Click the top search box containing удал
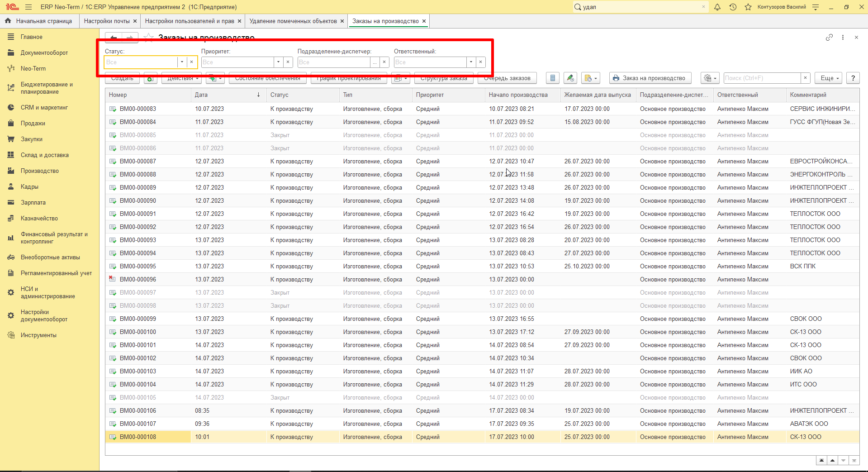 [641, 7]
